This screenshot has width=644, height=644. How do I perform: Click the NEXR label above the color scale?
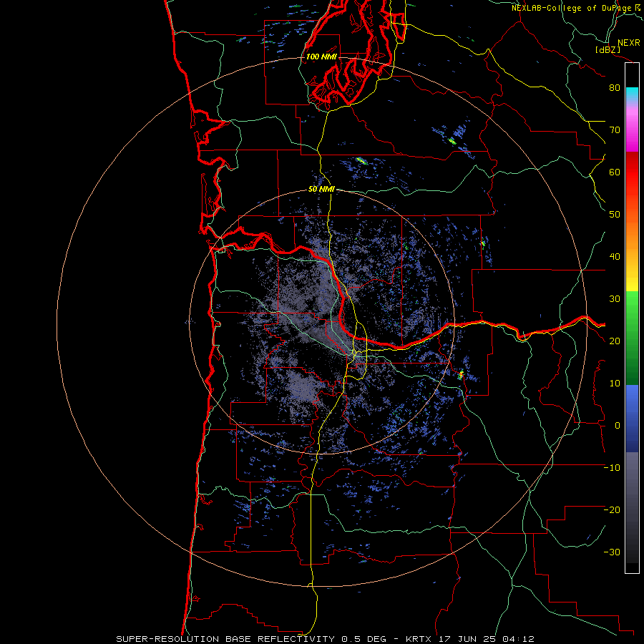(629, 43)
